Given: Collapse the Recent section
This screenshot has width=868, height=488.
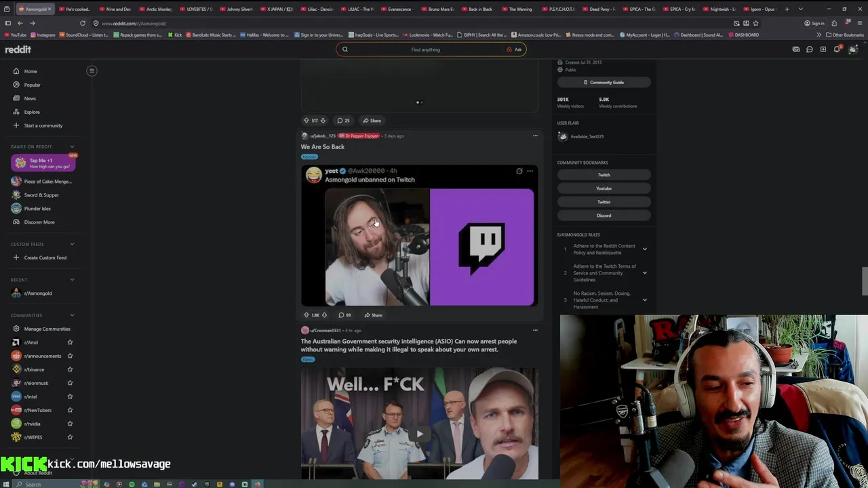Looking at the screenshot, I should (72, 279).
